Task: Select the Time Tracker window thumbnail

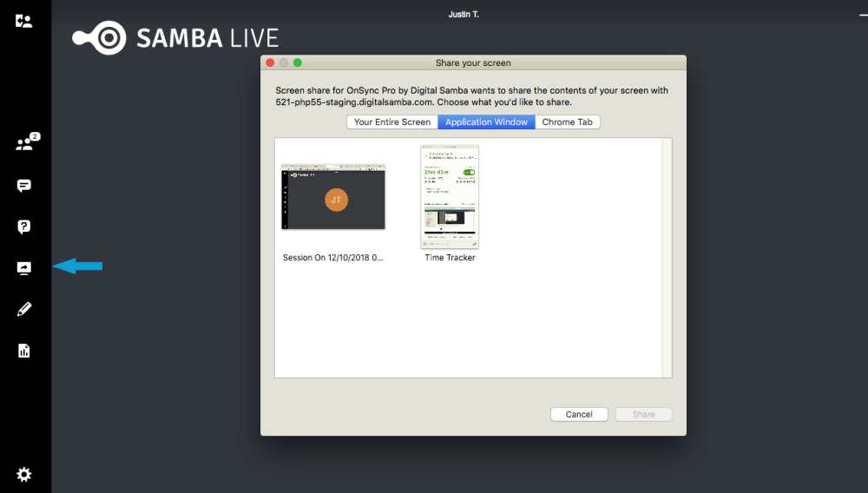Action: coord(450,196)
